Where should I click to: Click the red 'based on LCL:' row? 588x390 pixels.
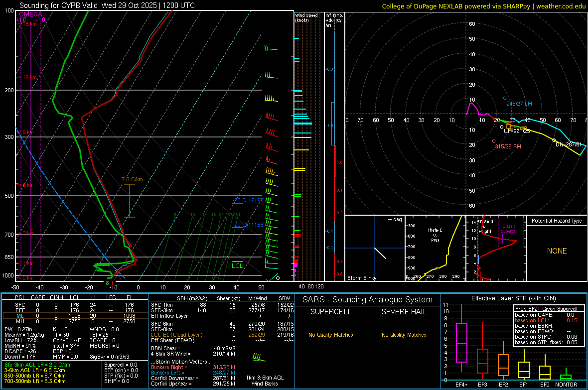pos(546,320)
